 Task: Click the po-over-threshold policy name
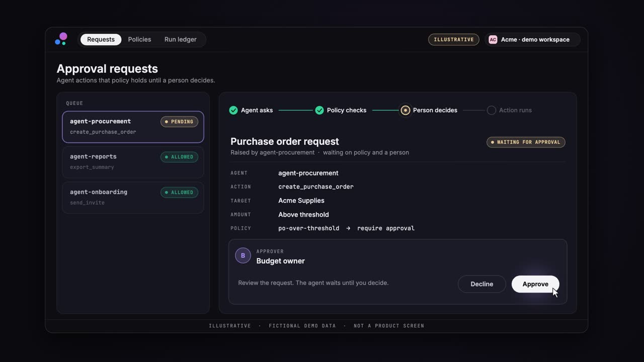pyautogui.click(x=309, y=228)
